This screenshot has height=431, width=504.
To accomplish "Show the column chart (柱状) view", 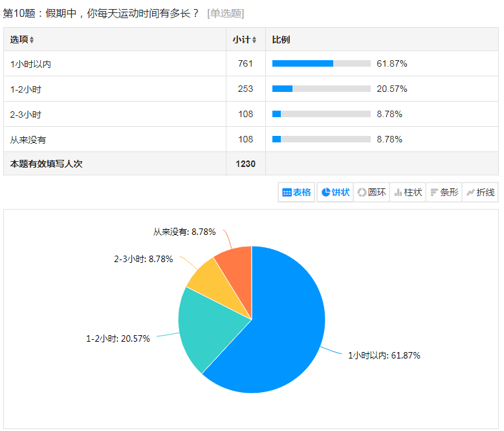I will pyautogui.click(x=408, y=192).
